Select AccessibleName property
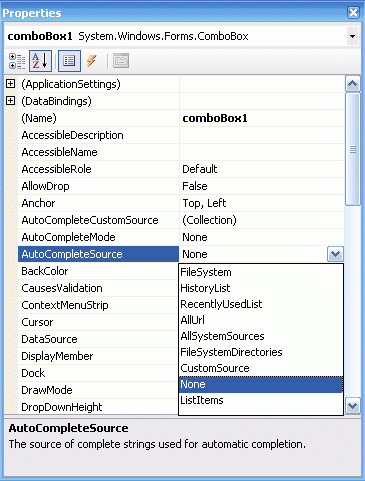 coord(99,152)
